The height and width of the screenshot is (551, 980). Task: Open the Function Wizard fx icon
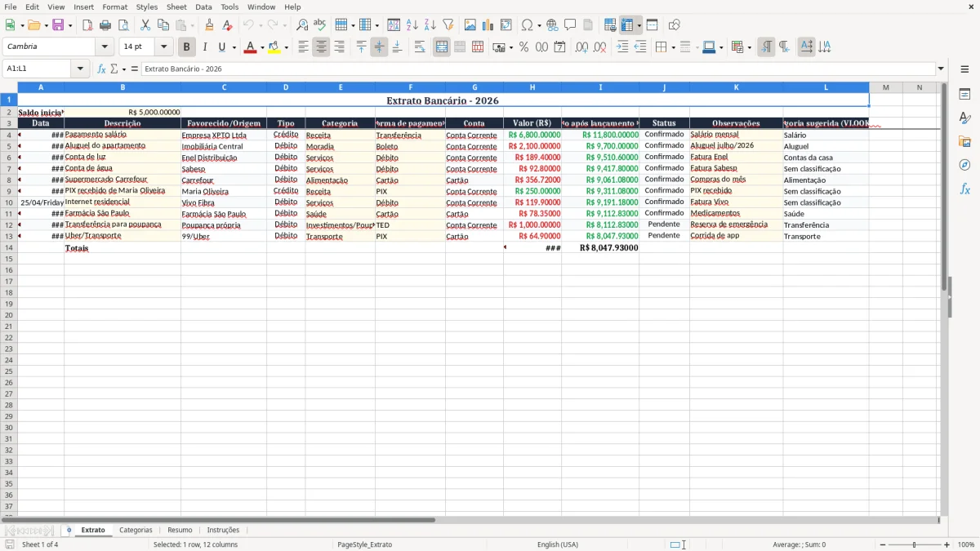[101, 69]
